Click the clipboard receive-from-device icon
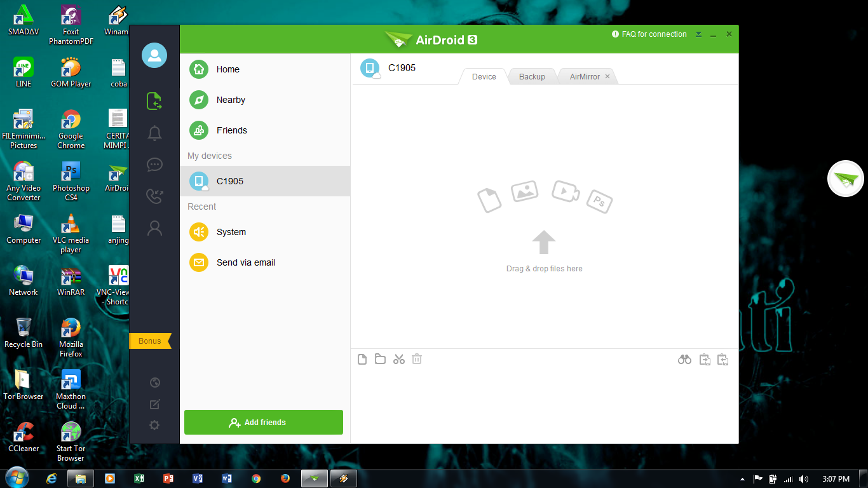The image size is (868, 488). [x=722, y=360]
